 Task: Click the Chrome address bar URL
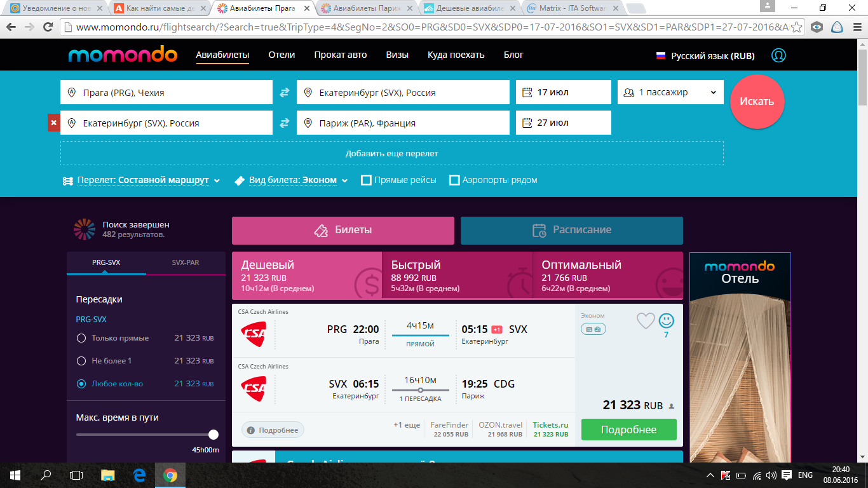coord(432,27)
